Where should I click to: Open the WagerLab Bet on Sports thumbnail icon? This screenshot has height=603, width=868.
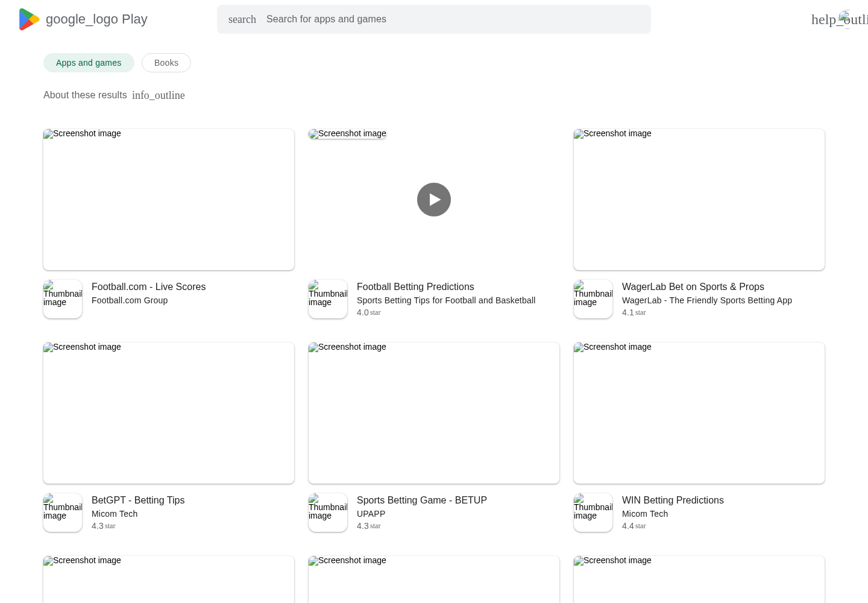click(593, 299)
